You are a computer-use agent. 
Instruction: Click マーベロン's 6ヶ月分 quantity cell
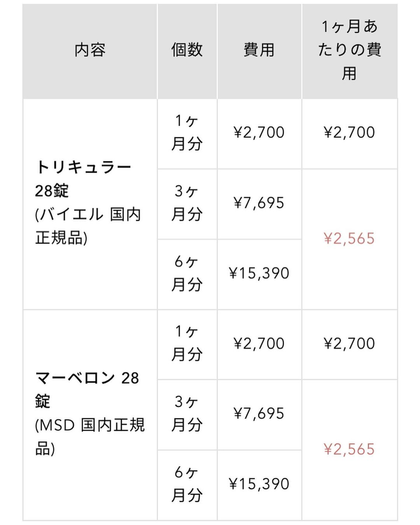click(x=187, y=484)
